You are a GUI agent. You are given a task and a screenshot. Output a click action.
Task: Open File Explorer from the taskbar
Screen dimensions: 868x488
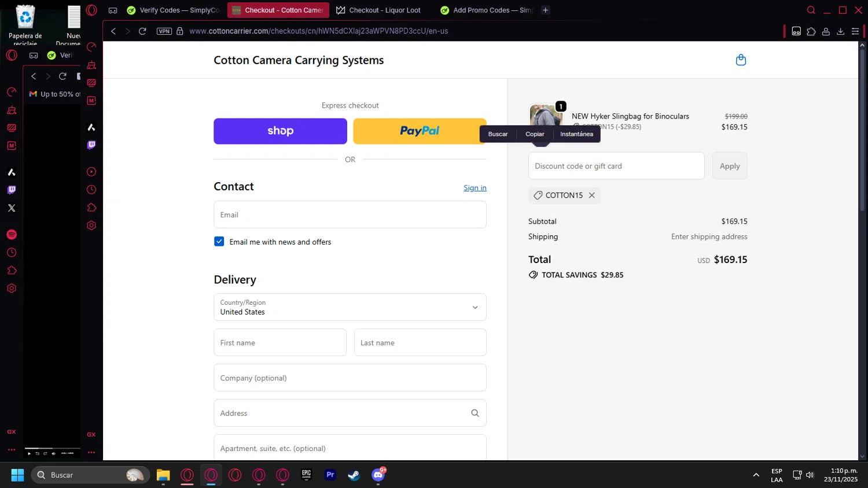coord(163,475)
